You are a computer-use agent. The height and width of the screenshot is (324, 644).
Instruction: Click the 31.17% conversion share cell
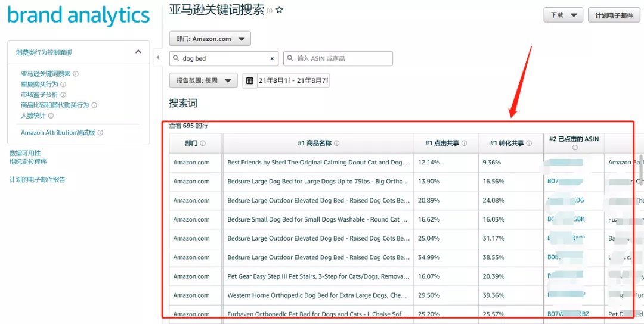coord(511,238)
